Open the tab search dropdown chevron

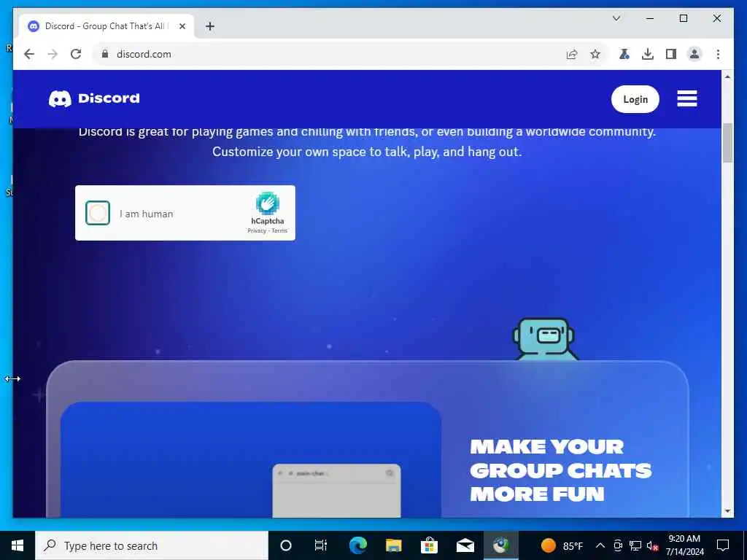(616, 18)
